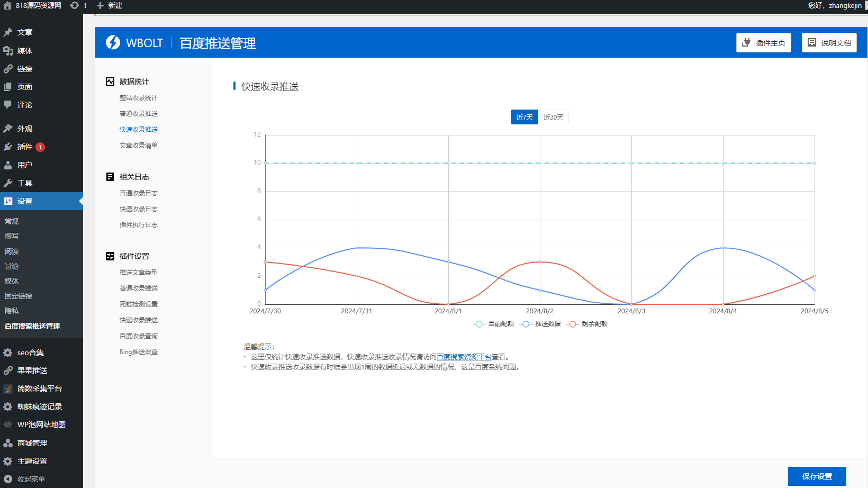Click the 蜘蛛痕迹记录 gear icon
The image size is (868, 488).
[8, 406]
